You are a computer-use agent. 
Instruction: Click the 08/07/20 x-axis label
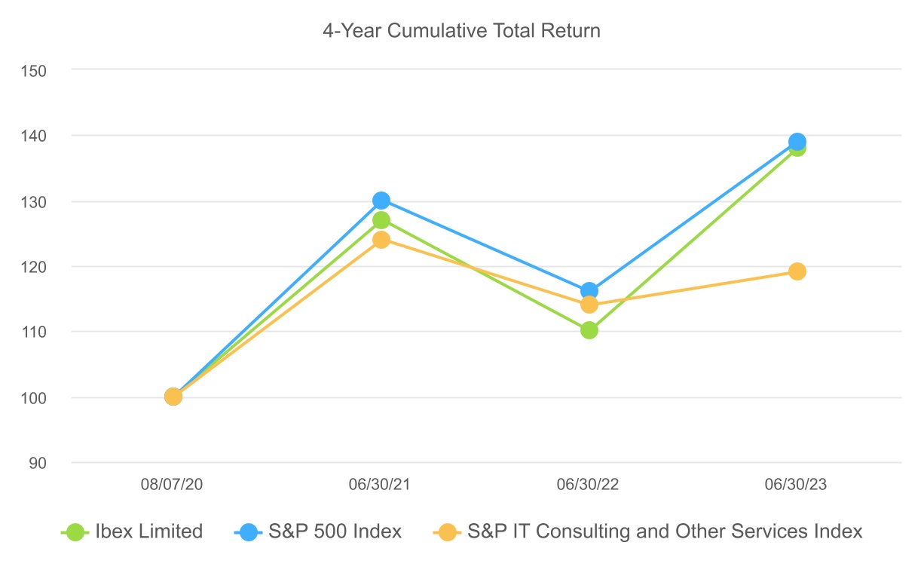[173, 485]
